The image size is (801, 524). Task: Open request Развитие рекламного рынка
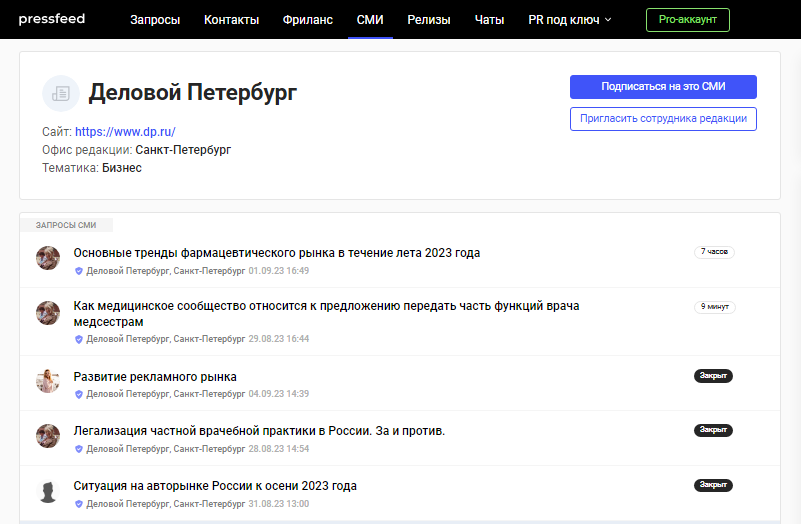click(x=155, y=377)
